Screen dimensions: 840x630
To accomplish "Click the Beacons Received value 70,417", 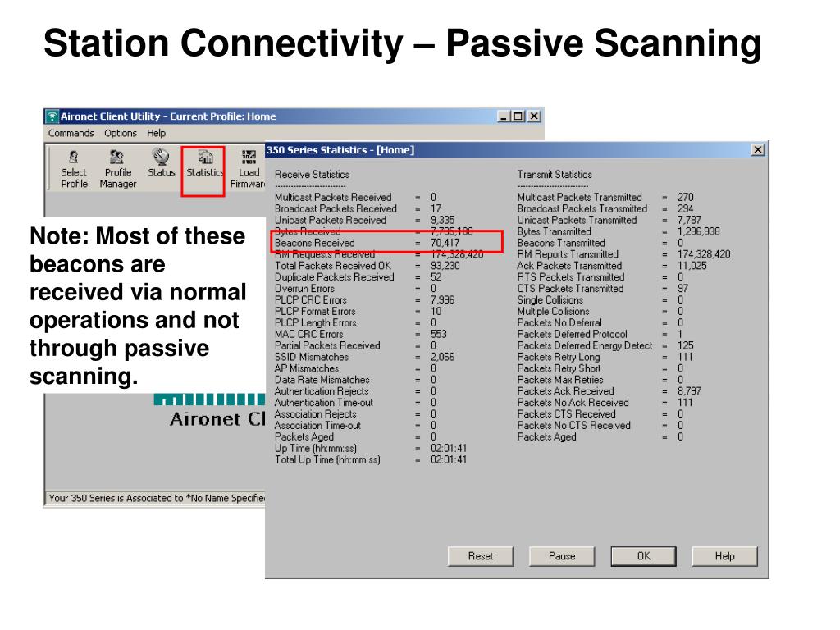I will [x=445, y=243].
